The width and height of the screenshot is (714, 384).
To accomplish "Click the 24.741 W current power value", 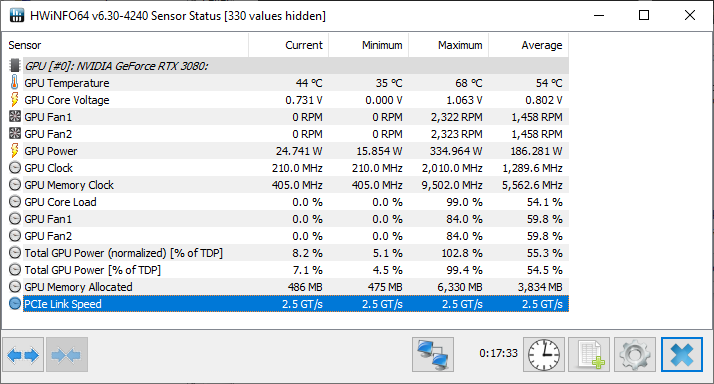I will point(299,151).
